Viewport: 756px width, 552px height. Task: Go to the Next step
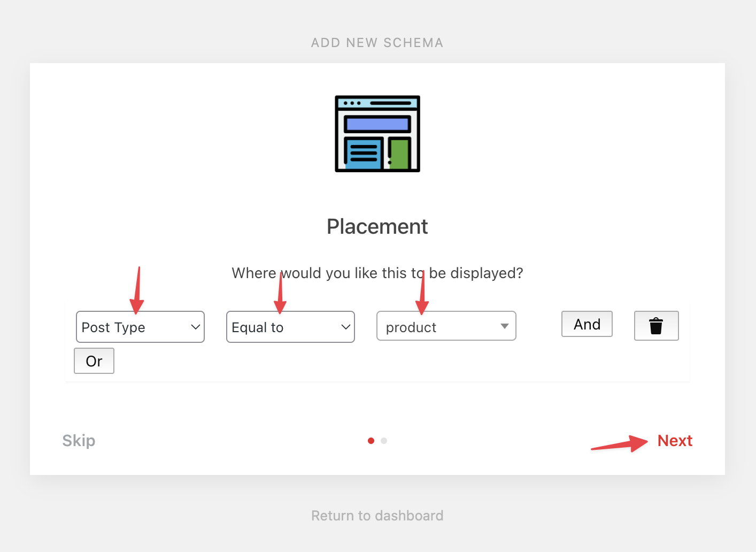click(x=675, y=441)
